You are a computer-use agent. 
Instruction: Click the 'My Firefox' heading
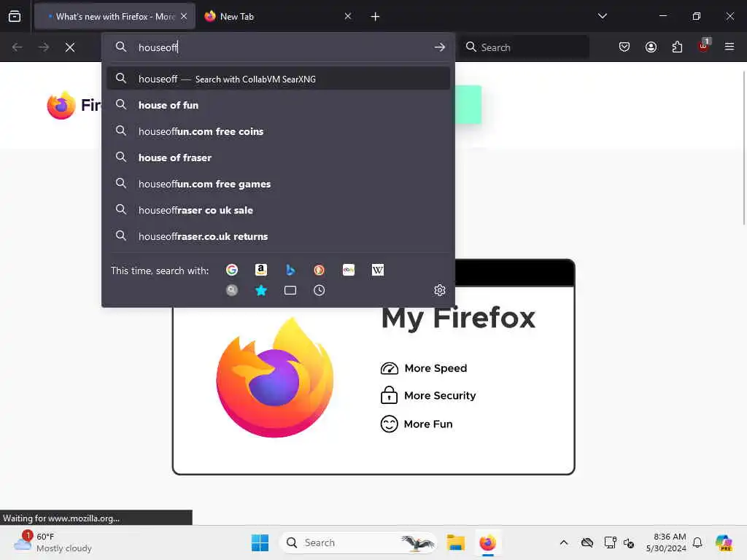pos(458,318)
